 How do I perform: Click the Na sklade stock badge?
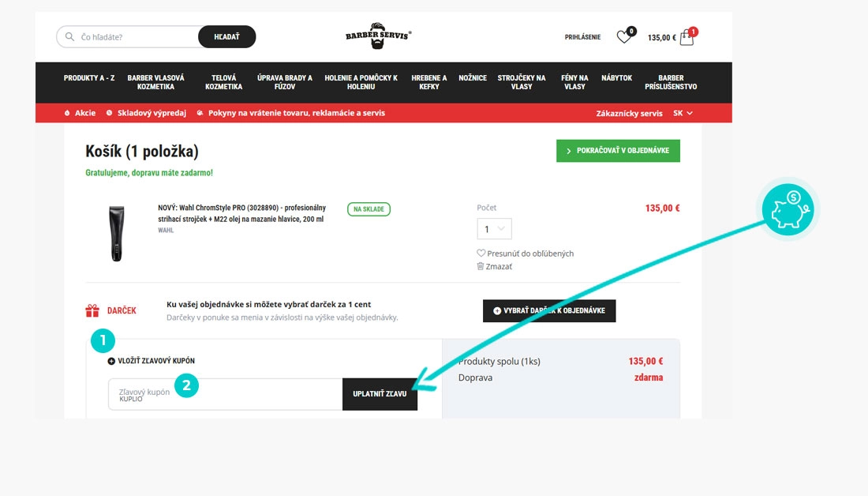point(369,209)
